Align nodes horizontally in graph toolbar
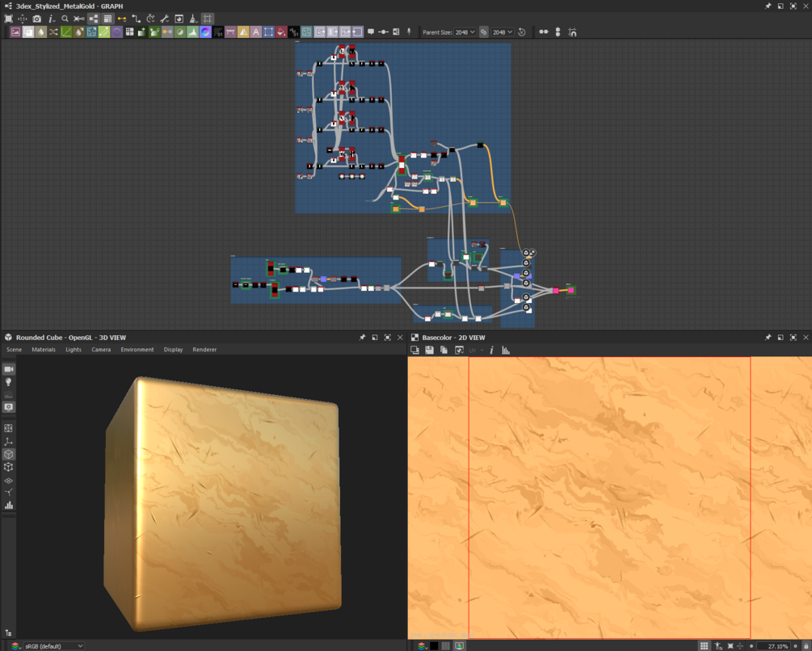812x651 pixels. click(544, 32)
